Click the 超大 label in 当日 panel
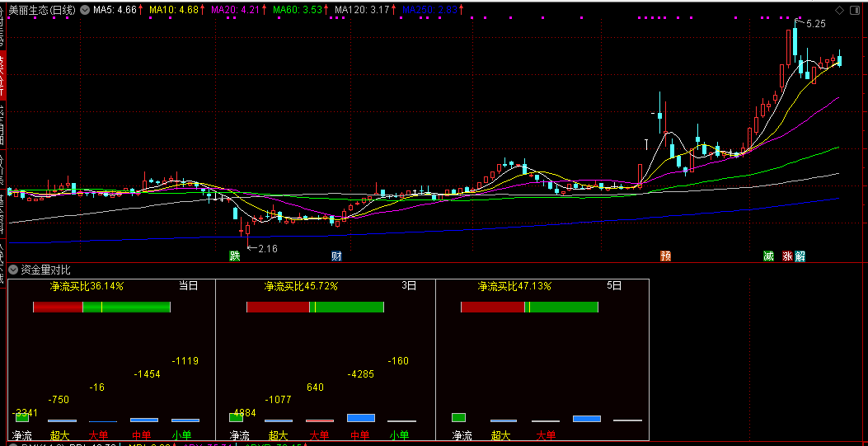This screenshot has height=446, width=868. (x=60, y=436)
